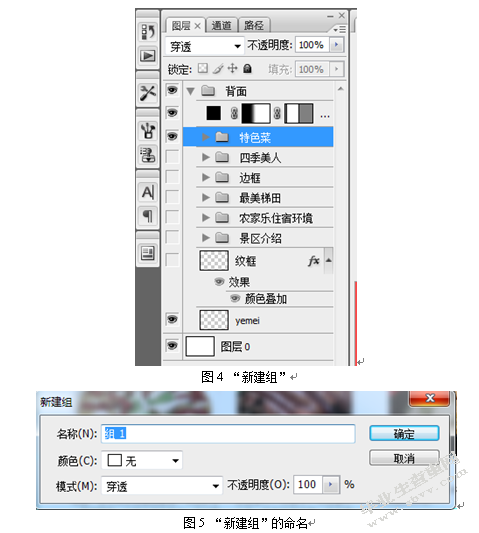
Task: Click lock transparent pixels icon
Action: click(203, 68)
